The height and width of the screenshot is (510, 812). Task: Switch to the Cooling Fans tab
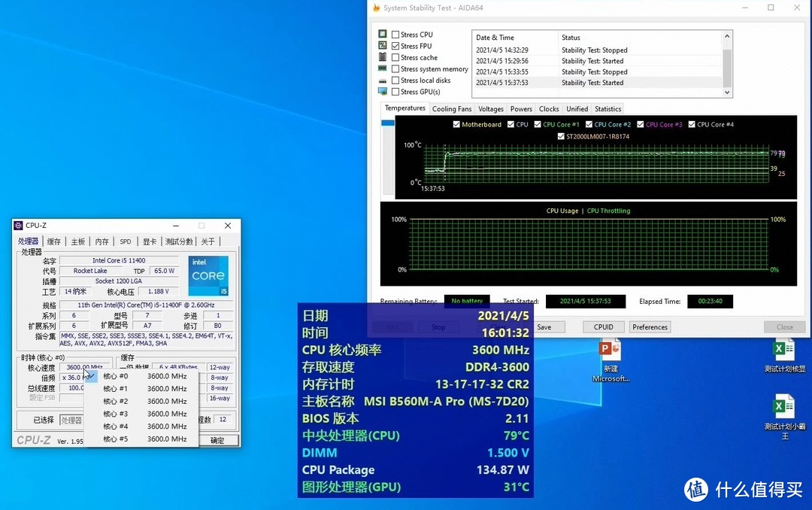pos(452,109)
